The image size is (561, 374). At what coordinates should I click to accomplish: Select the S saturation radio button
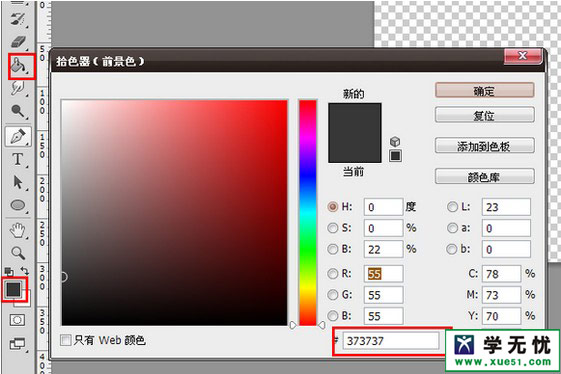click(333, 228)
